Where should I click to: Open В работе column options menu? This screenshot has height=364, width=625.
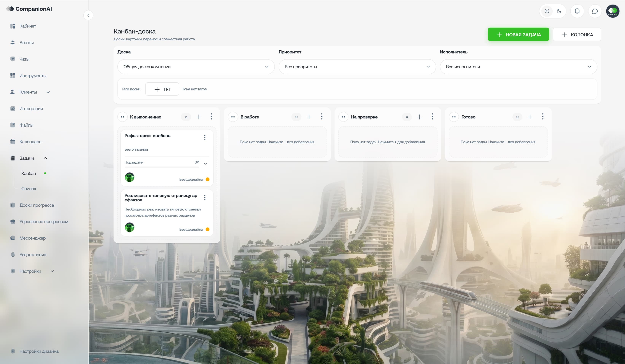tap(322, 117)
